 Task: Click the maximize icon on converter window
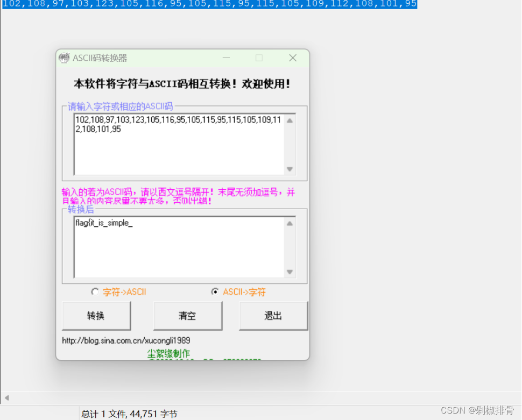click(x=259, y=58)
